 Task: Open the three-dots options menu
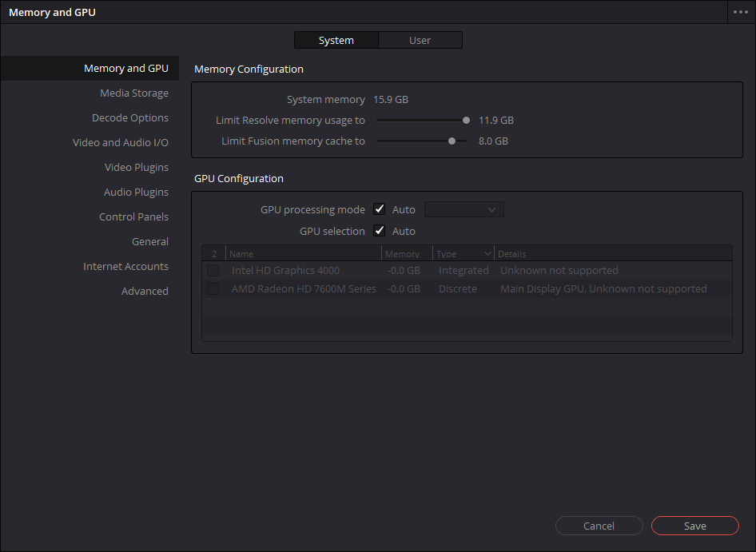click(741, 12)
